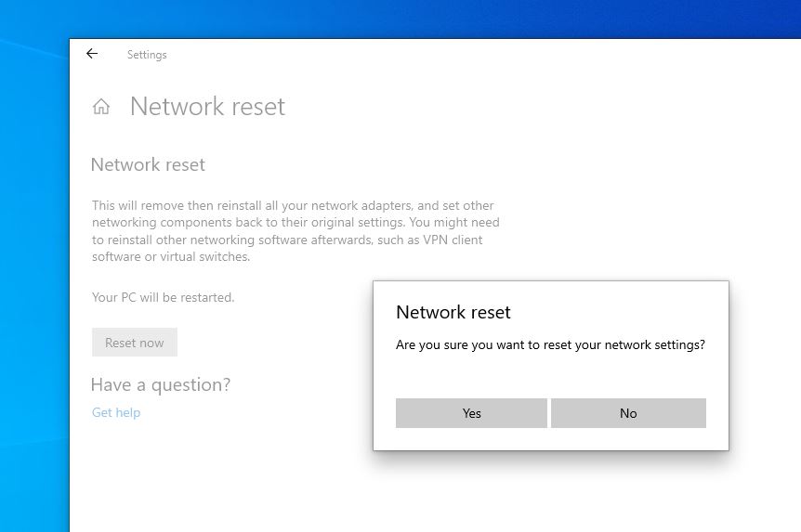Screen dimensions: 801x532
Task: Go back using the Settings back arrow
Action: pos(92,54)
